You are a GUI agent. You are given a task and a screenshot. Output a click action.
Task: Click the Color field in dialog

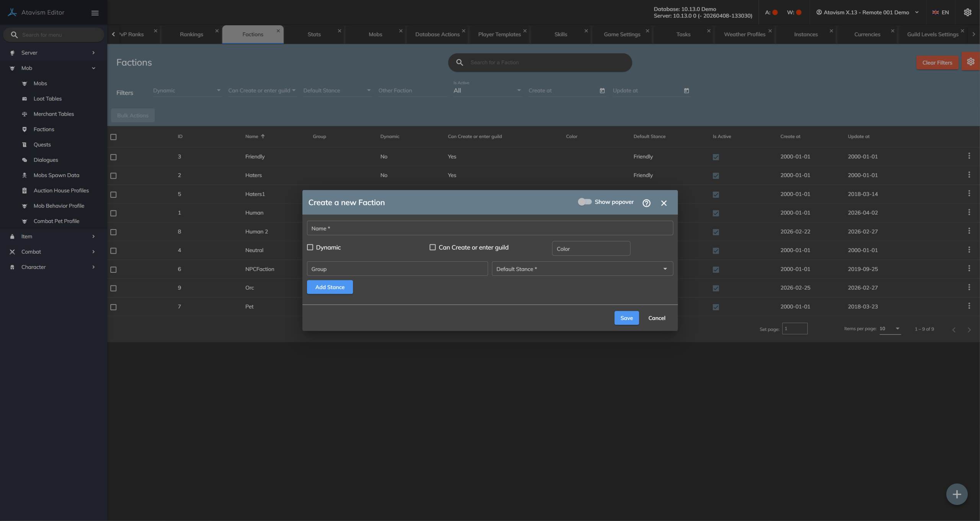coord(591,249)
